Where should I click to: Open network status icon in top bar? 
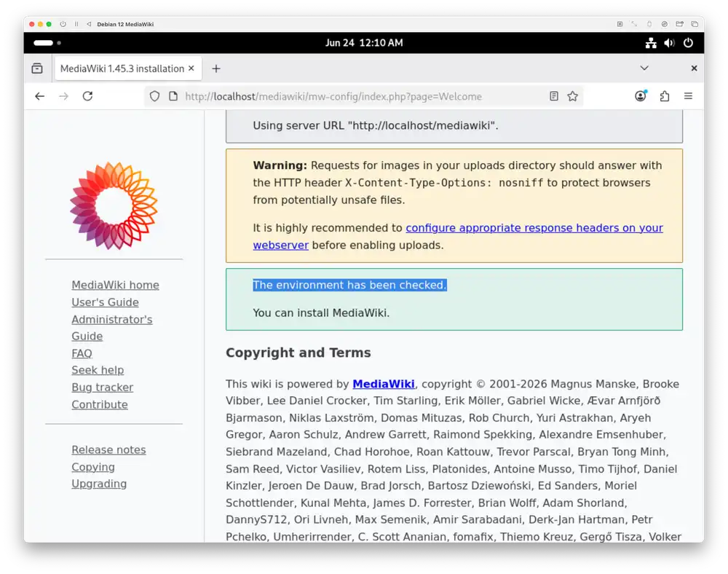pos(651,43)
